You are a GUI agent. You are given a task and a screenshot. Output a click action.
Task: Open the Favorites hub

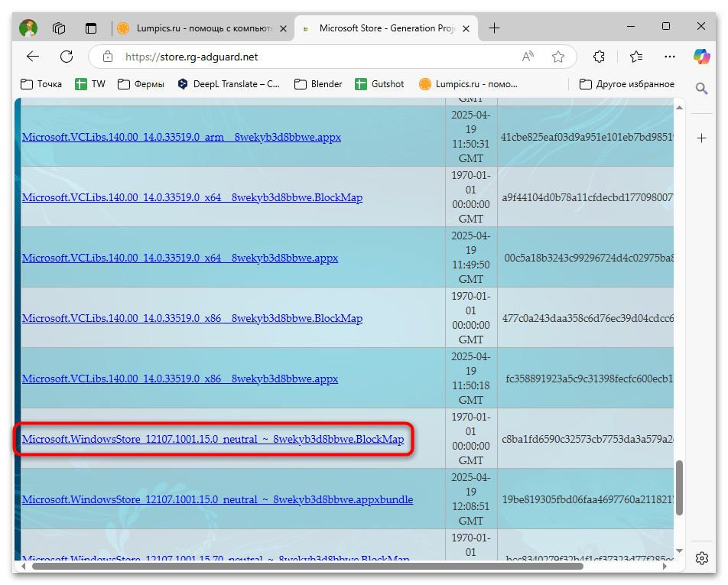pyautogui.click(x=636, y=57)
